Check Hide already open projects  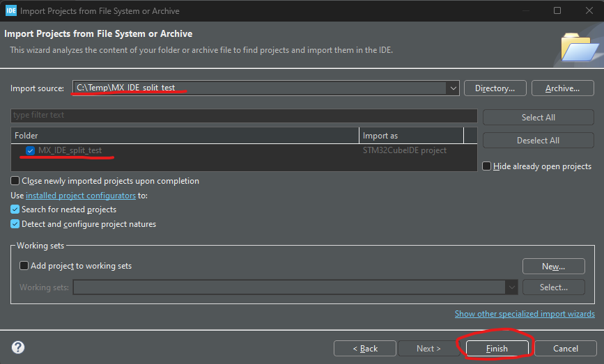(487, 166)
